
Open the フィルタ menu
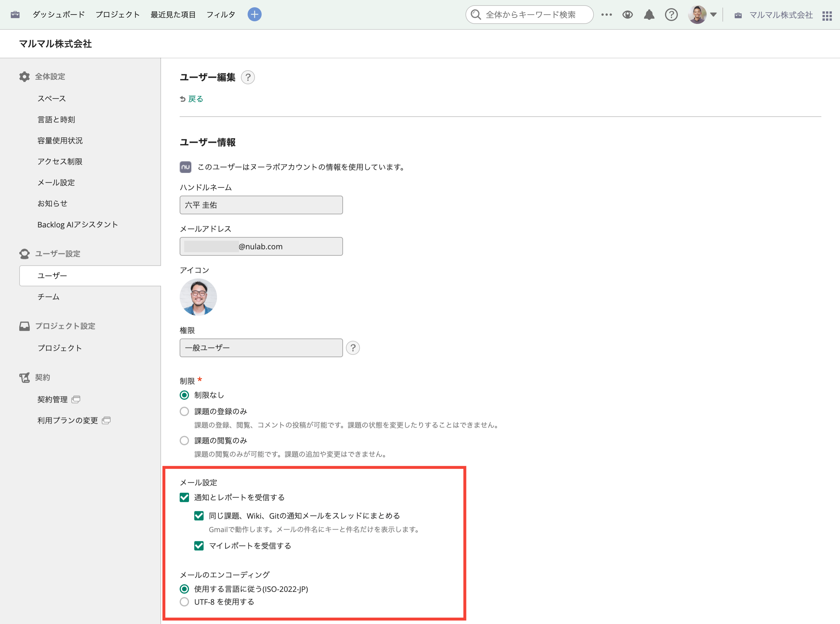221,15
